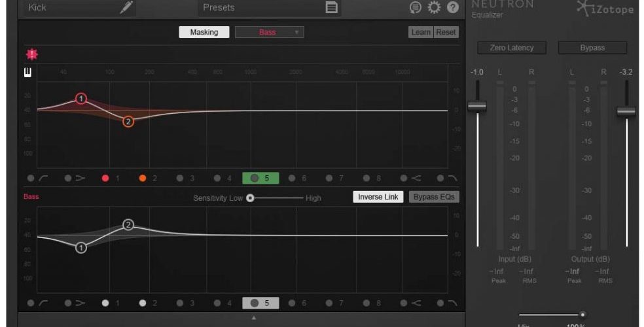Open the help question mark icon
The image size is (644, 327).
pos(453,7)
